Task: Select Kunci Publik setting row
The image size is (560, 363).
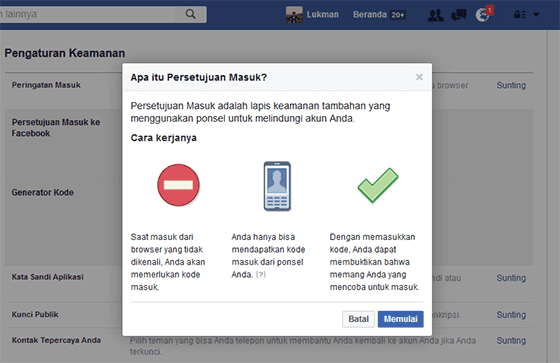Action: [269, 315]
